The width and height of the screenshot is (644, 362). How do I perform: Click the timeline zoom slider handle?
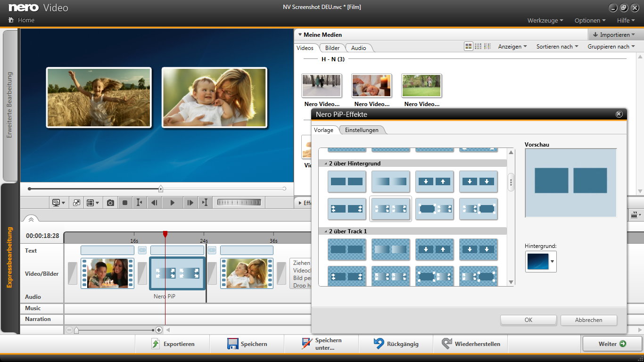[76, 330]
